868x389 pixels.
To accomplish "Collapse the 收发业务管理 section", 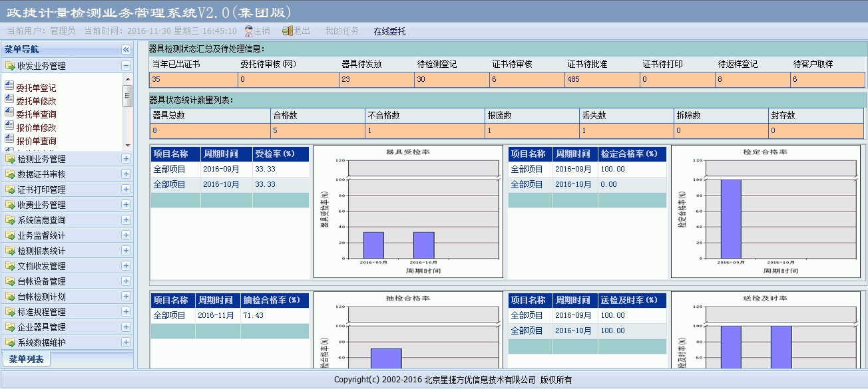I will (x=126, y=66).
